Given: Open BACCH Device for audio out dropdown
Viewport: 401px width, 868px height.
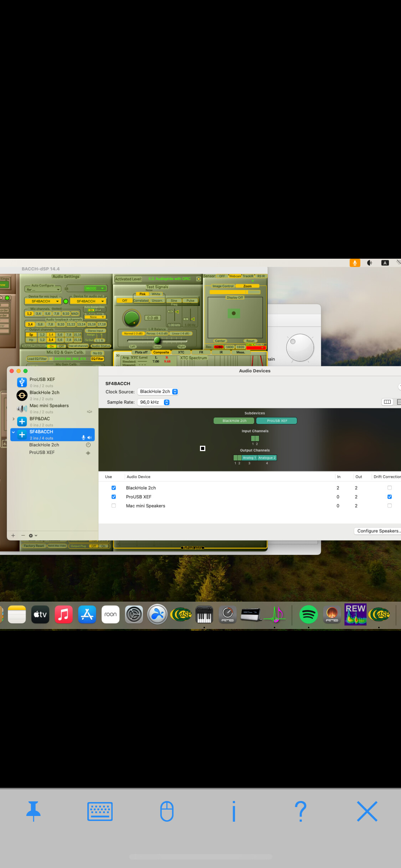Looking at the screenshot, I should (x=88, y=301).
